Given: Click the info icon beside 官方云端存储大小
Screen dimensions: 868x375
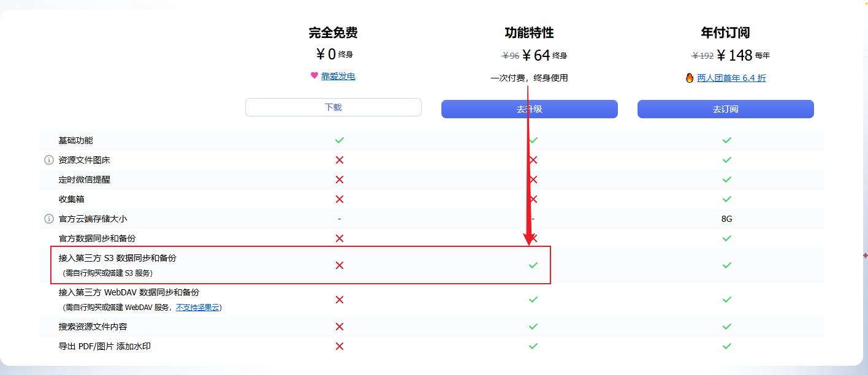Looking at the screenshot, I should [x=49, y=219].
